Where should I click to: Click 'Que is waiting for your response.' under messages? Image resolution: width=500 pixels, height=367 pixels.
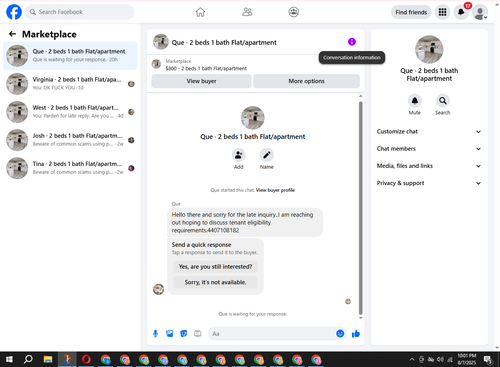(x=253, y=314)
